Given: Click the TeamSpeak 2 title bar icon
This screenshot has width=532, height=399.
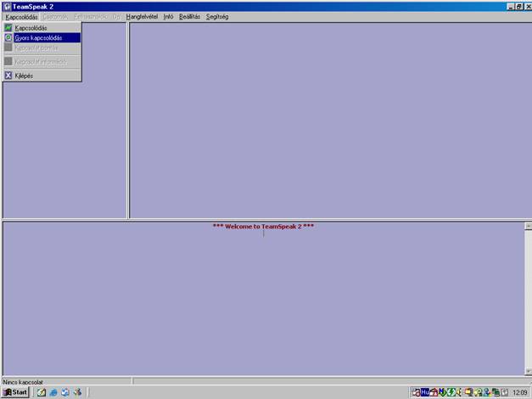Looking at the screenshot, I should pos(7,7).
